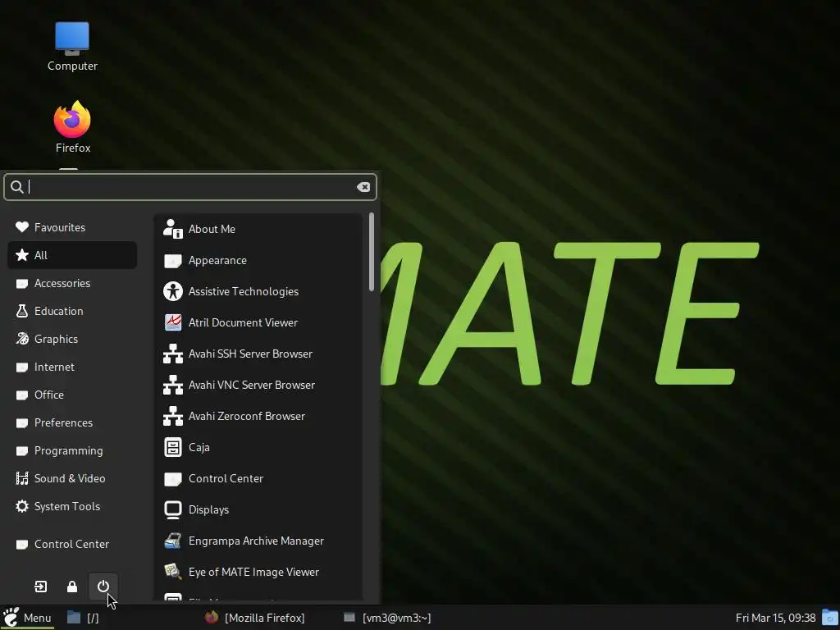
Task: Click the Atril Document Viewer icon
Action: click(172, 322)
